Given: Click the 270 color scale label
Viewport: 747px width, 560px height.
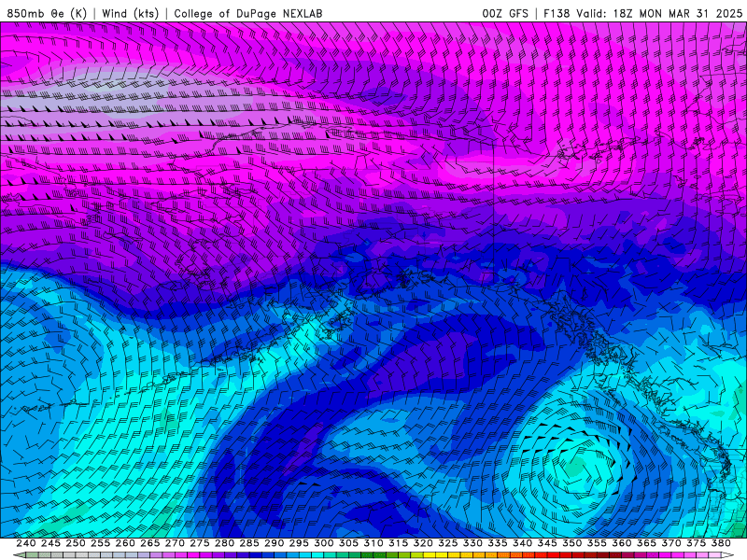Looking at the screenshot, I should [175, 543].
